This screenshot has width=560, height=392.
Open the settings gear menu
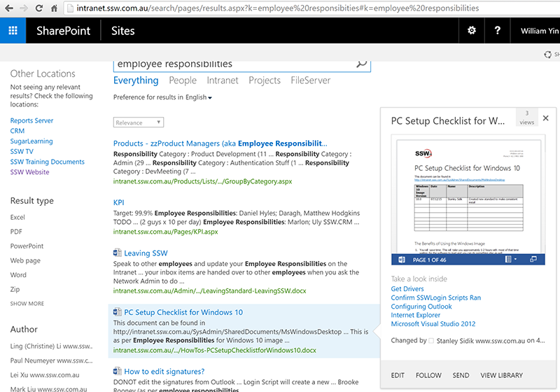click(x=471, y=31)
